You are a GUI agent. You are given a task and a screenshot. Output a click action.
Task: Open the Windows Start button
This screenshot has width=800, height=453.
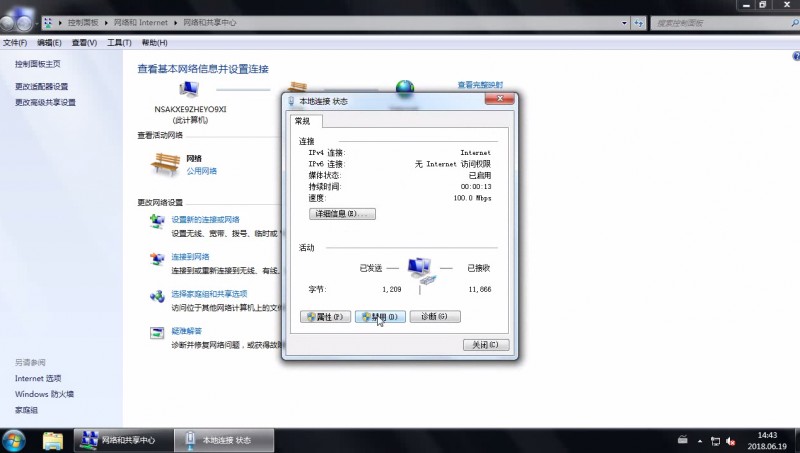(x=13, y=441)
